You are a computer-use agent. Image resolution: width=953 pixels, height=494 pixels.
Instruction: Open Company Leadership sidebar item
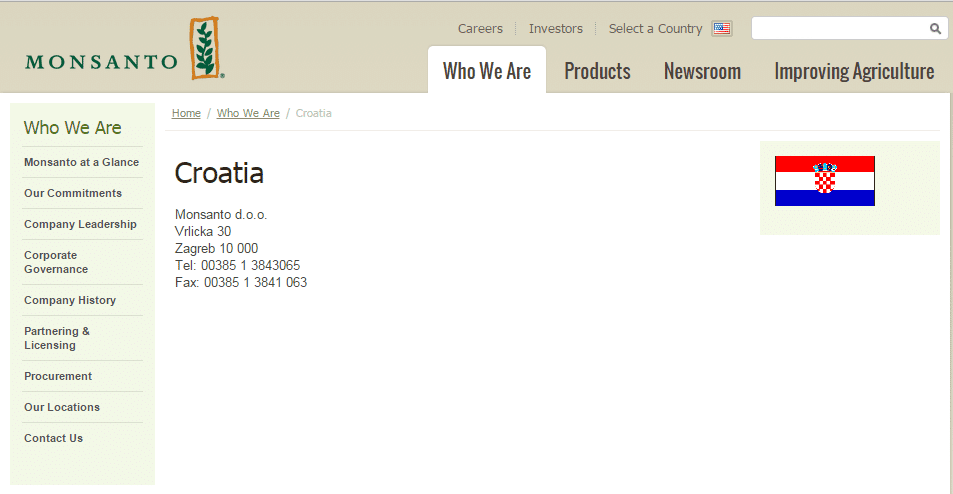[x=80, y=224]
